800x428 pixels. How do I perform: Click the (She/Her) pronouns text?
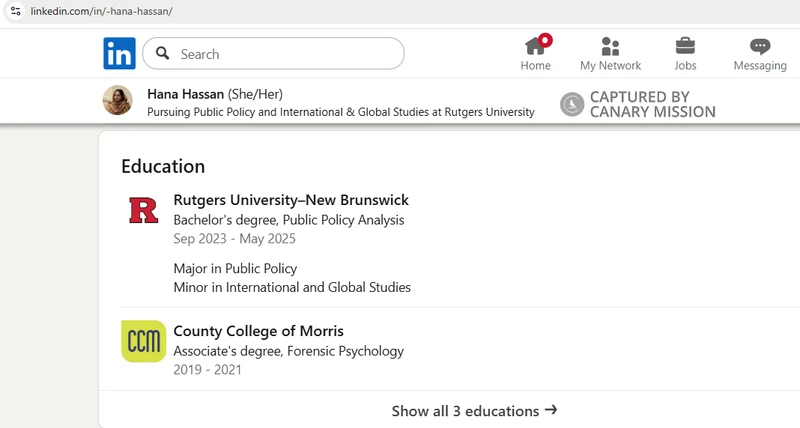[255, 94]
